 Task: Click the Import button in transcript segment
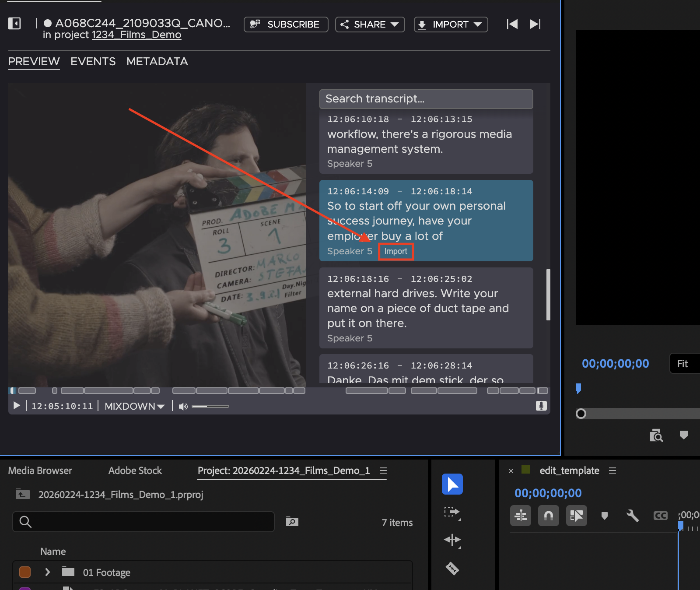(x=395, y=251)
